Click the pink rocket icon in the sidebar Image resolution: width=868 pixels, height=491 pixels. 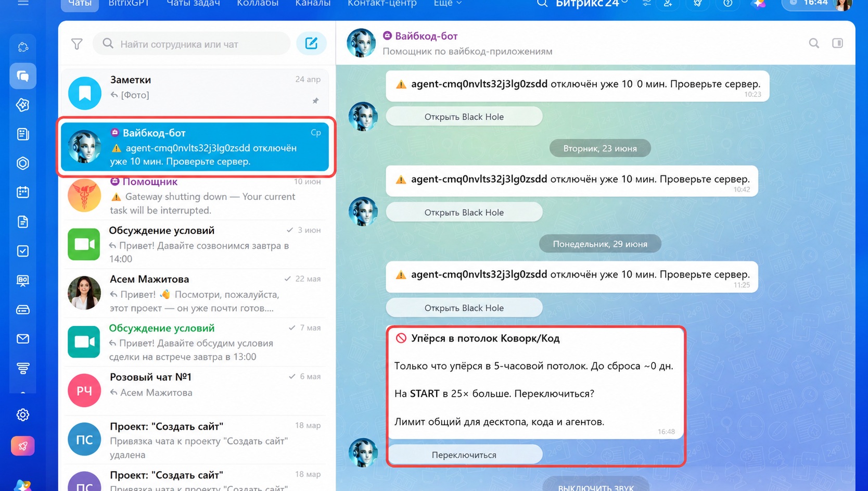point(23,446)
